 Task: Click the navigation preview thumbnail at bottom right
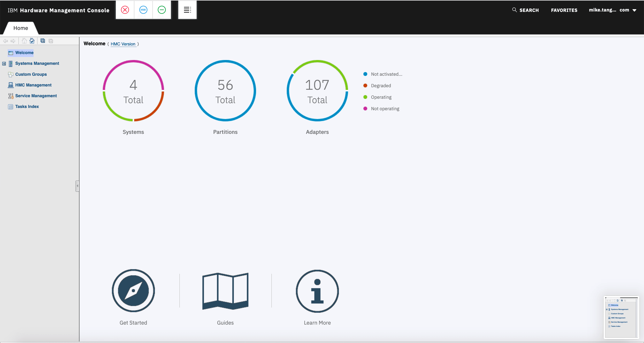click(x=621, y=318)
